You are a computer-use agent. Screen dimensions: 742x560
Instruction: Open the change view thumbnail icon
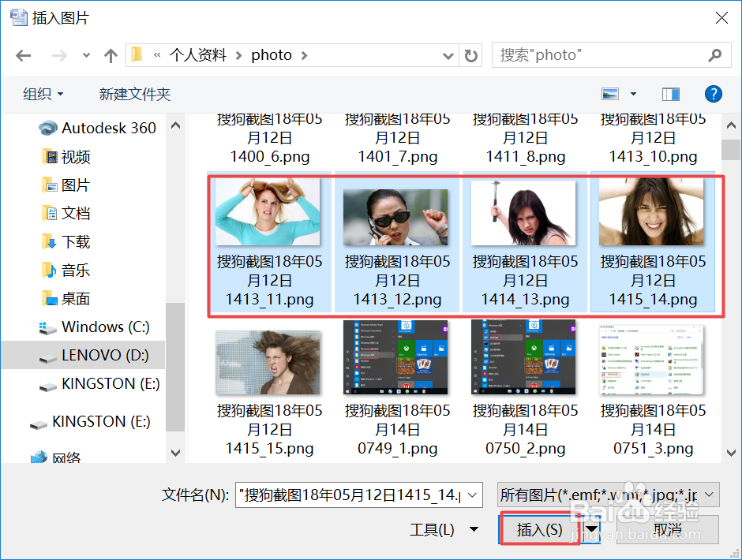pyautogui.click(x=609, y=93)
